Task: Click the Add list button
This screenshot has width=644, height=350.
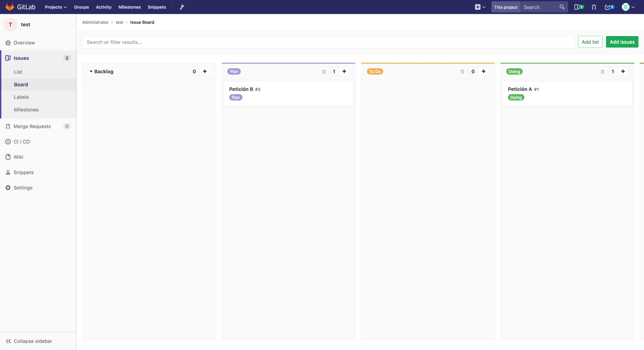Action: pos(590,42)
